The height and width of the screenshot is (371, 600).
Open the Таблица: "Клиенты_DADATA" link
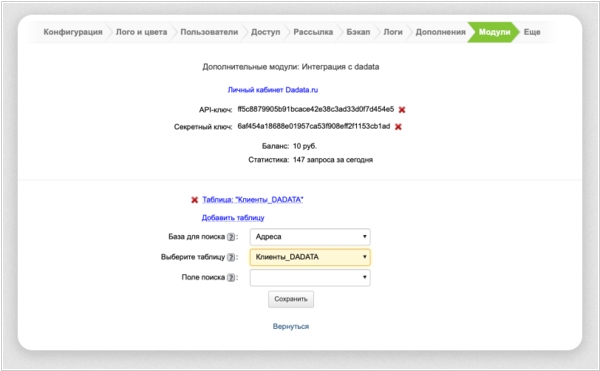[x=253, y=200]
